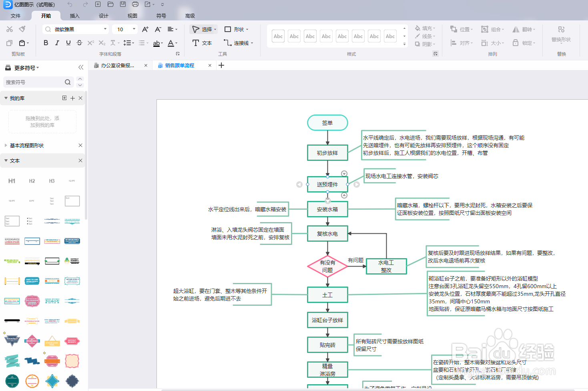Click the 组合 group icon

pyautogui.click(x=485, y=28)
